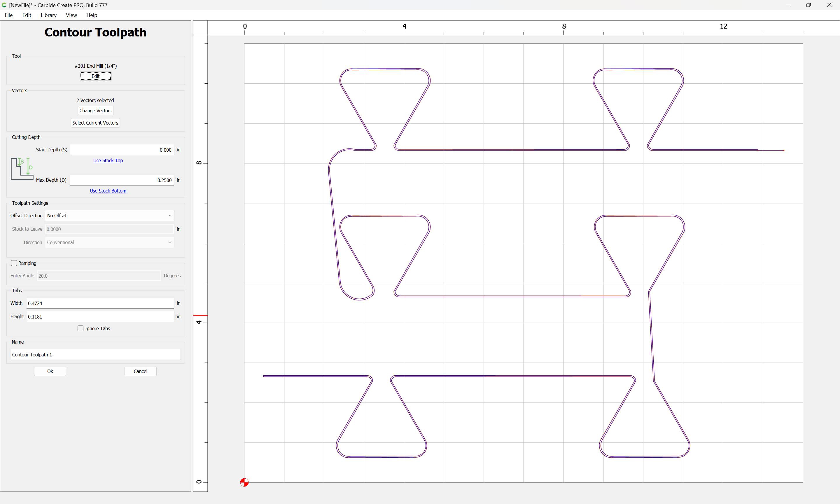This screenshot has height=504, width=840.
Task: Click the '#201 End Mill (1/4")' tool label
Action: click(96, 66)
